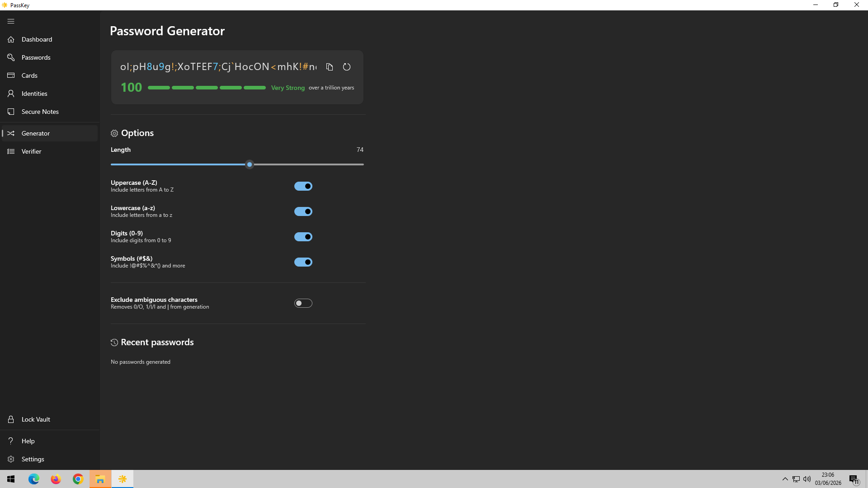
Task: Click the length value 74
Action: (x=360, y=150)
